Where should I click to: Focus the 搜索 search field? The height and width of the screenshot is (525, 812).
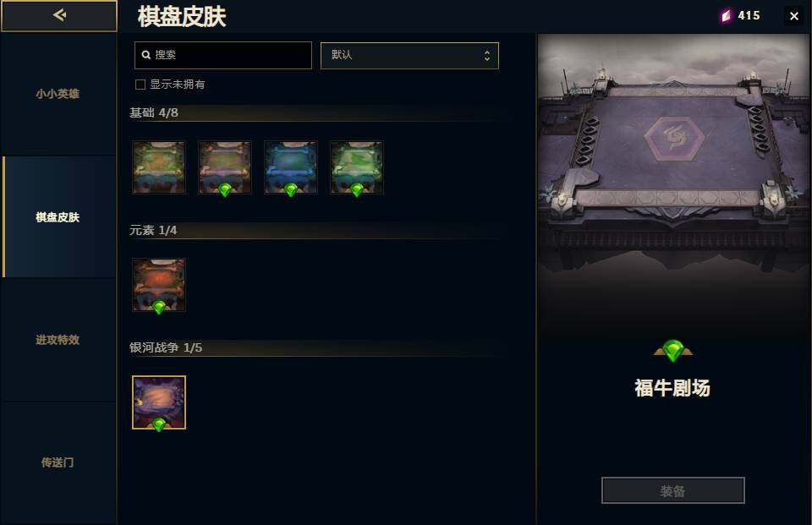(x=223, y=56)
